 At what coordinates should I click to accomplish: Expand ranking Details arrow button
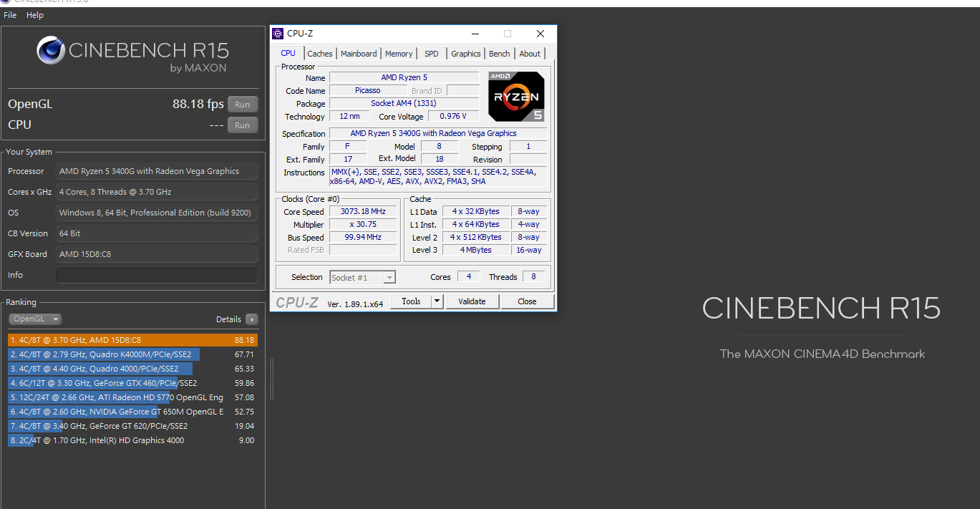pos(252,319)
